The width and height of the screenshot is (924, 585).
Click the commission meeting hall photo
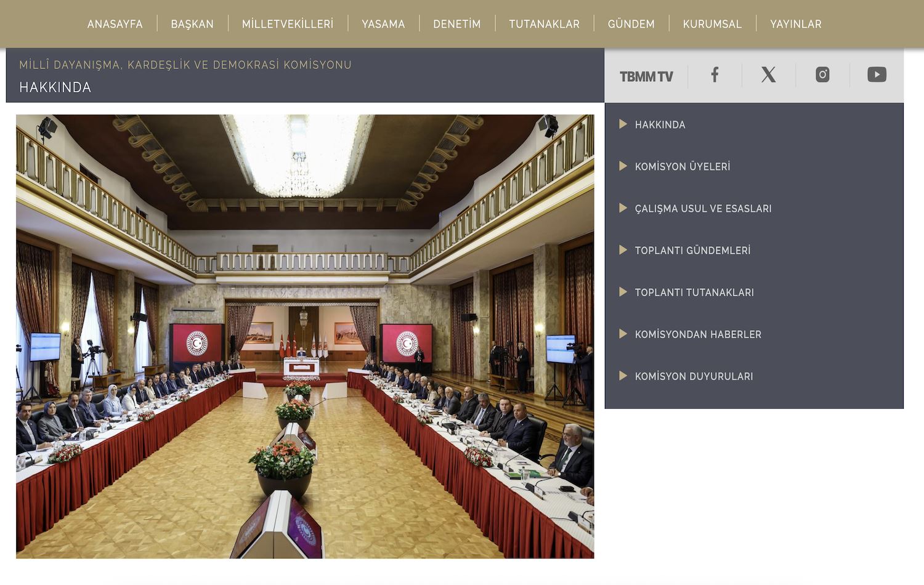point(305,336)
